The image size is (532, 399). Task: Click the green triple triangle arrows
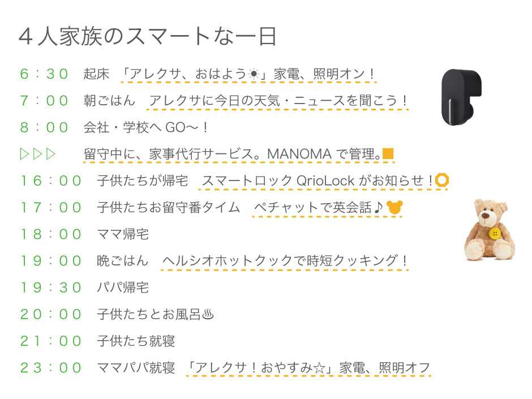(x=38, y=154)
